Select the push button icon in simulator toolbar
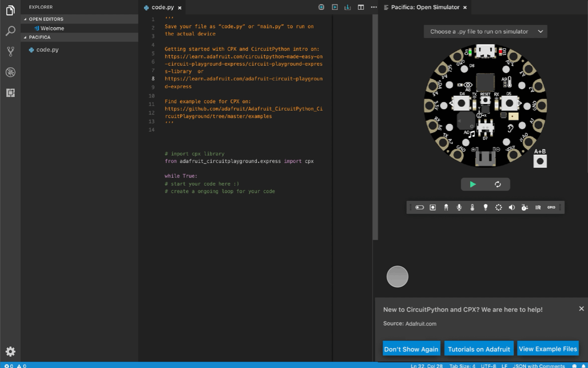This screenshot has height=368, width=588. click(x=433, y=207)
